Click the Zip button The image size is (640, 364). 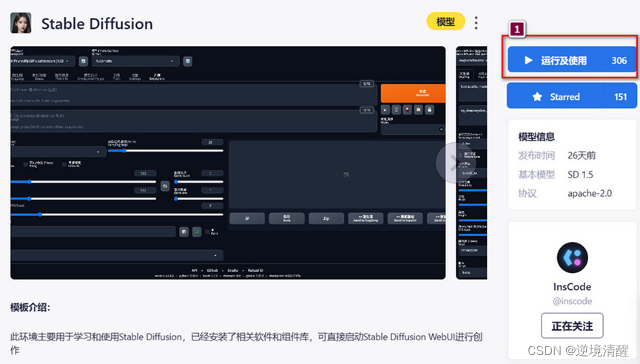(326, 218)
